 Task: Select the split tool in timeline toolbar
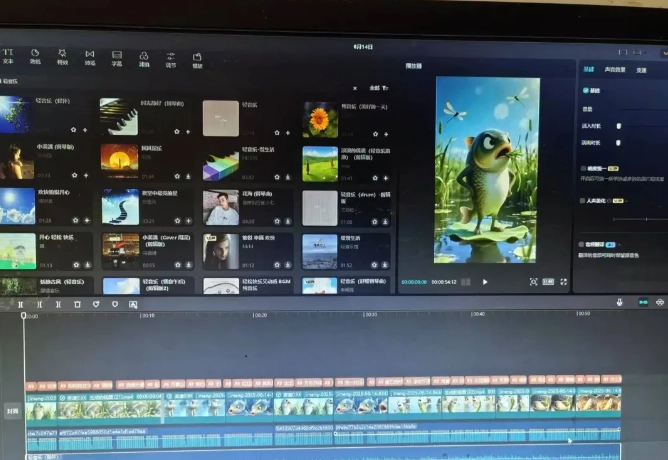coord(20,304)
